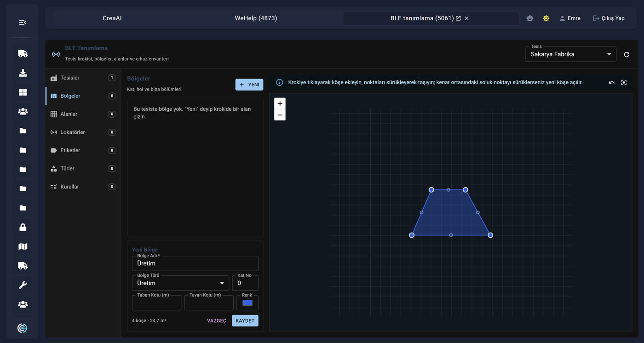Click the count badge beside Tesisler
644x343 pixels.
pyautogui.click(x=112, y=78)
